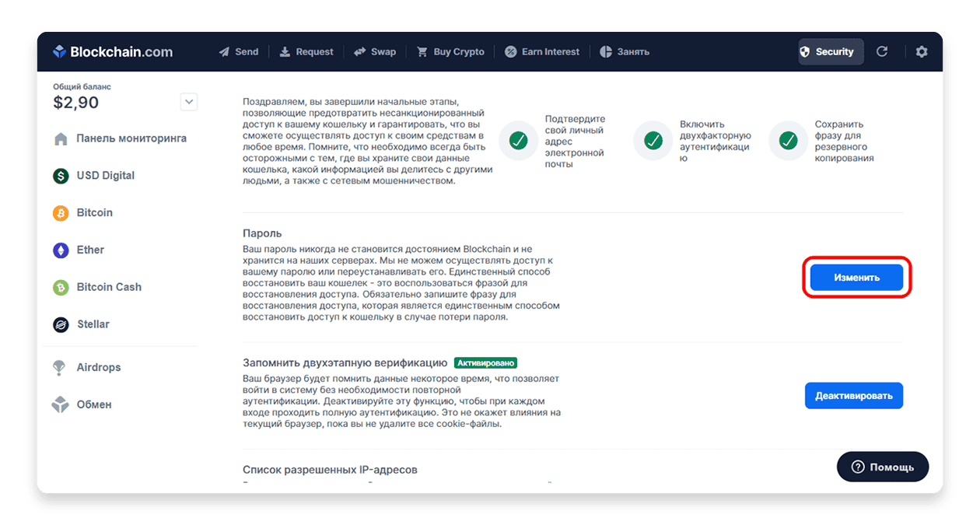Image resolution: width=980 pixels, height=525 pixels.
Task: Click the Деактивировать button
Action: [854, 396]
